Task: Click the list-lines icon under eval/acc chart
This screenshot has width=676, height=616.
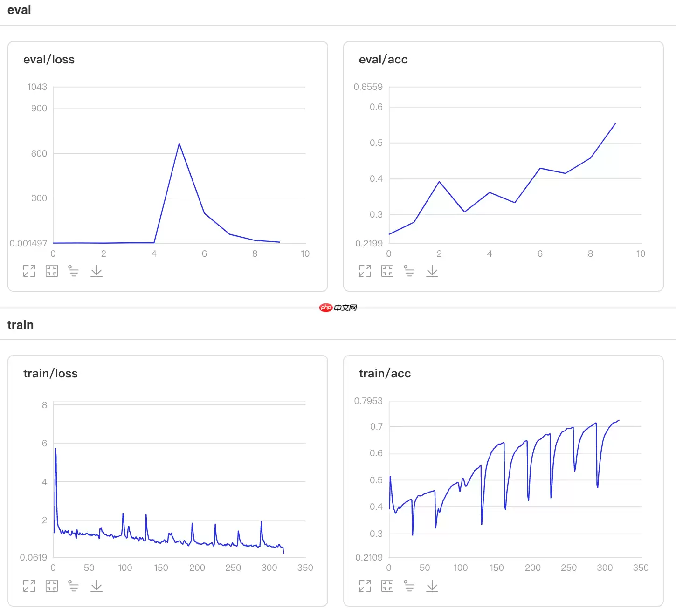Action: [409, 271]
